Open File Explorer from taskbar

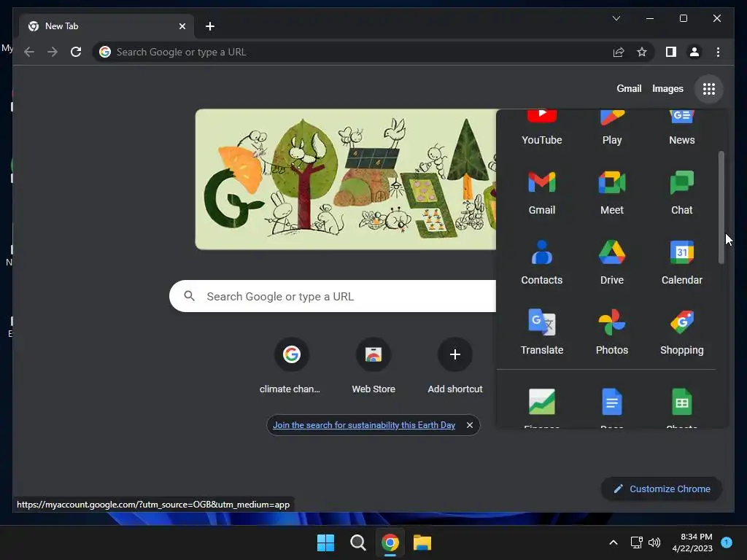coord(422,542)
